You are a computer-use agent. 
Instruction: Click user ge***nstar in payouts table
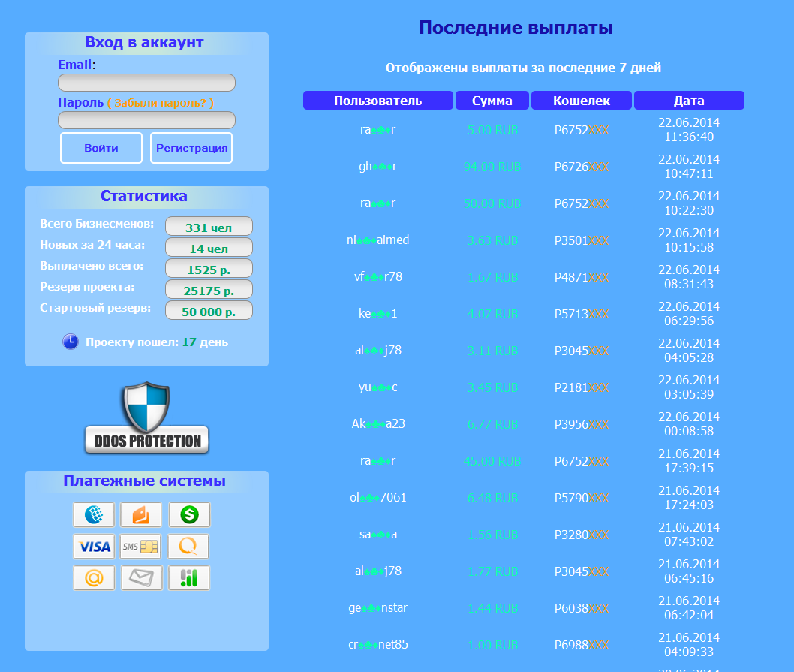[377, 607]
